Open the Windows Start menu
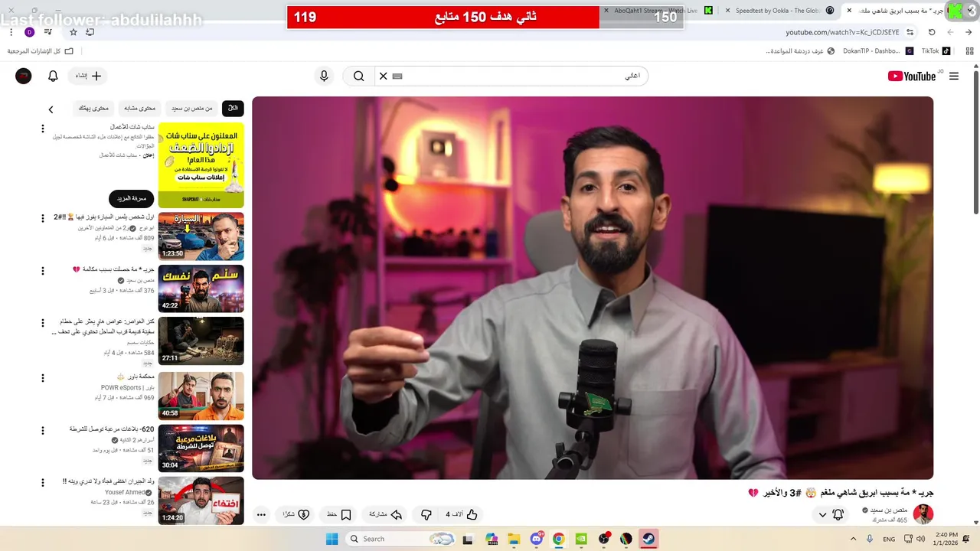980x551 pixels. [332, 539]
